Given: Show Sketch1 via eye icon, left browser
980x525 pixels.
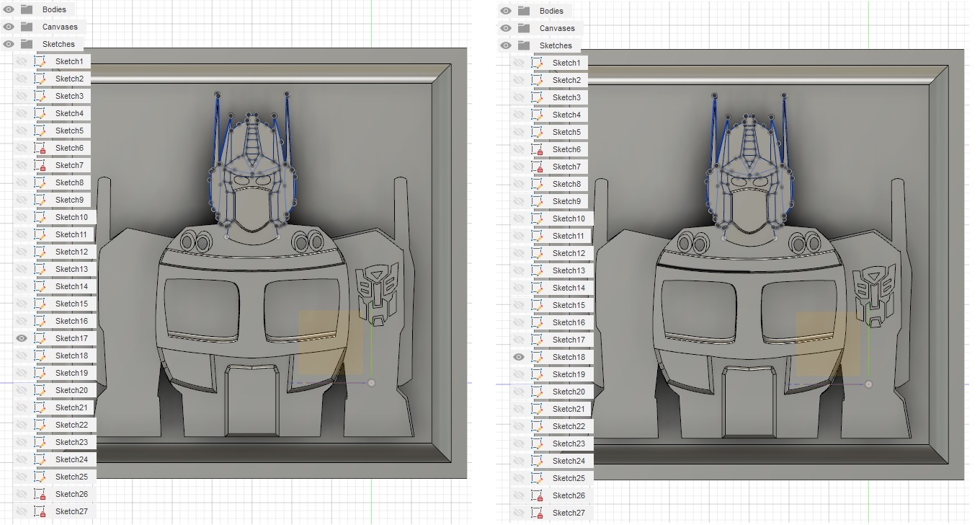Looking at the screenshot, I should [22, 61].
